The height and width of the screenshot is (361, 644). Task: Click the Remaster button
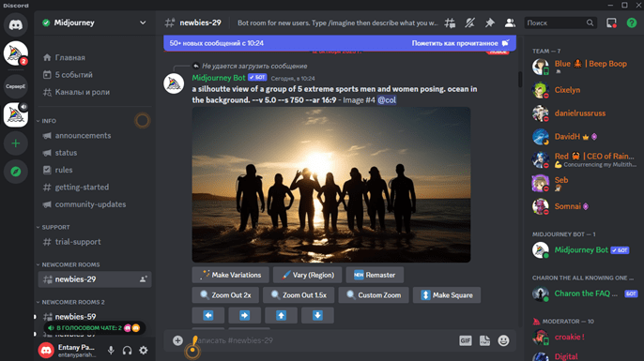point(375,275)
